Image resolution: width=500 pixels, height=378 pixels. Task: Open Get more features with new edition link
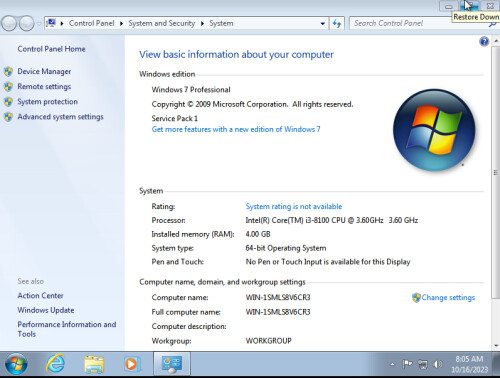[236, 129]
